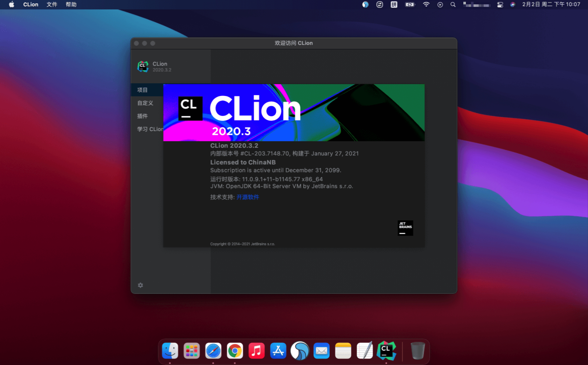Viewport: 588px width, 365px height.
Task: Click the rounded-square sync icon in menu bar
Action: (x=380, y=5)
